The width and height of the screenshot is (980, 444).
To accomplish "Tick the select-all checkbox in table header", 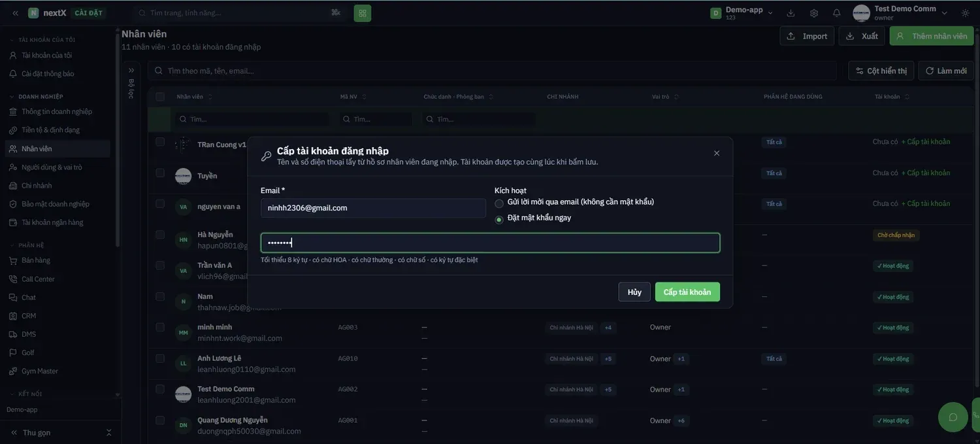I will [x=160, y=97].
